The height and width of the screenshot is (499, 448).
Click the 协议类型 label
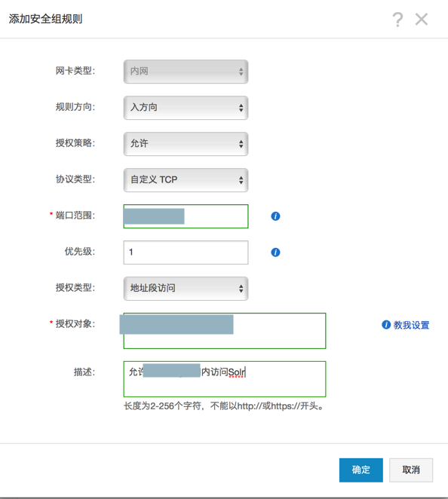[75, 179]
